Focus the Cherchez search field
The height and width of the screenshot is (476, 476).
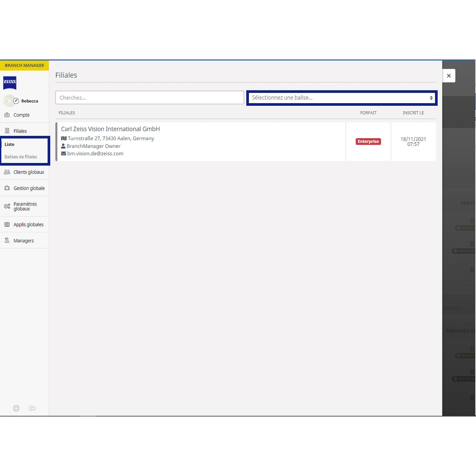click(149, 98)
